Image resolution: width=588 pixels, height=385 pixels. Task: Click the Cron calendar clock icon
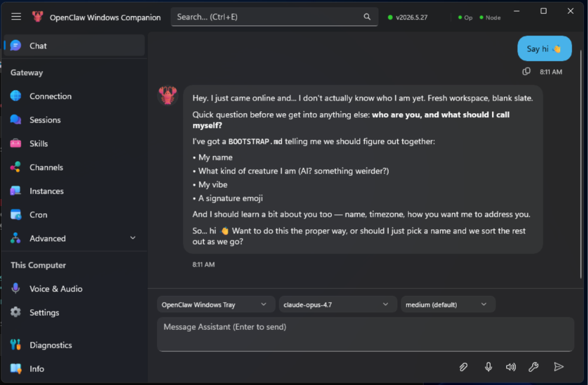(15, 214)
